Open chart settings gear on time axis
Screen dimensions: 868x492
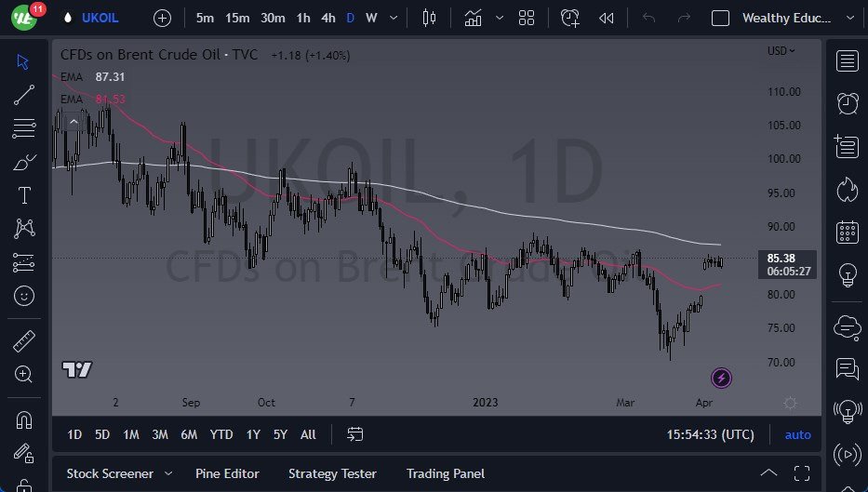(x=790, y=403)
